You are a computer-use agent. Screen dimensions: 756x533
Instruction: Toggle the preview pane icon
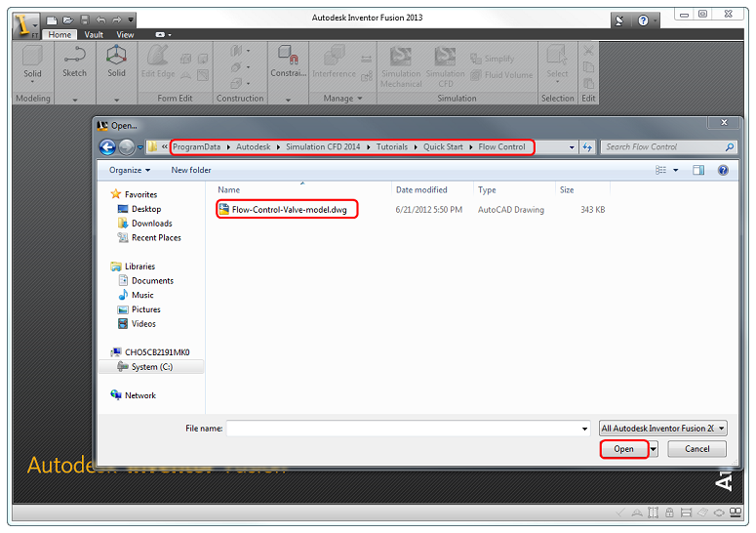pos(698,170)
